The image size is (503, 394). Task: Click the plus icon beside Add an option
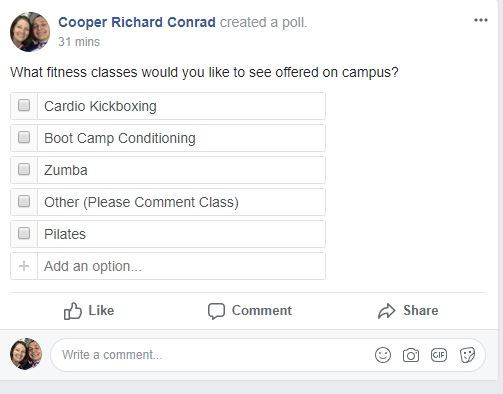point(24,266)
